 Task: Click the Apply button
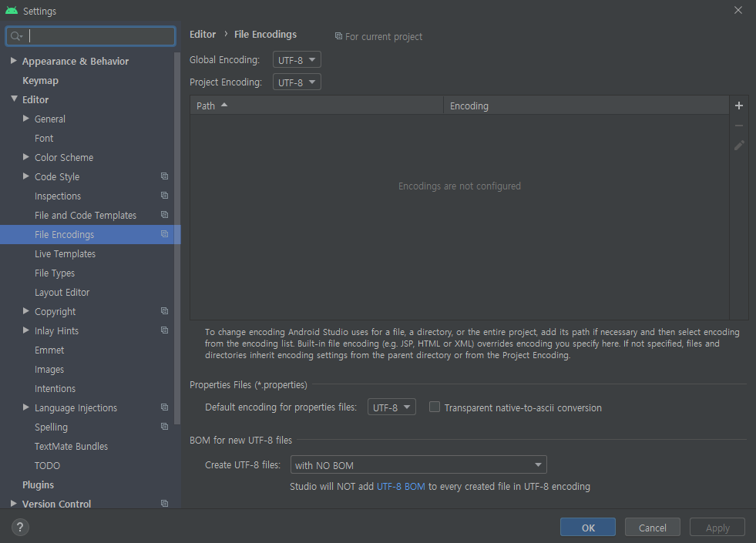717,527
